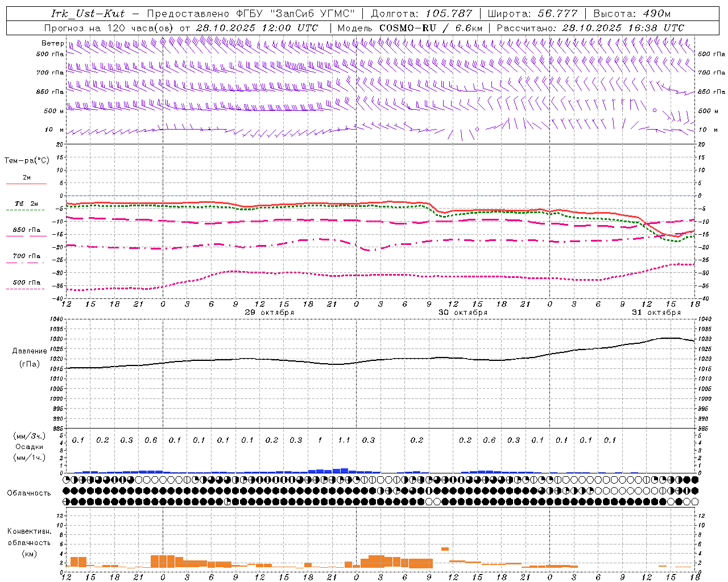Click the (мм/3ч.) precipitation unit label
728x582 pixels.
[30, 436]
